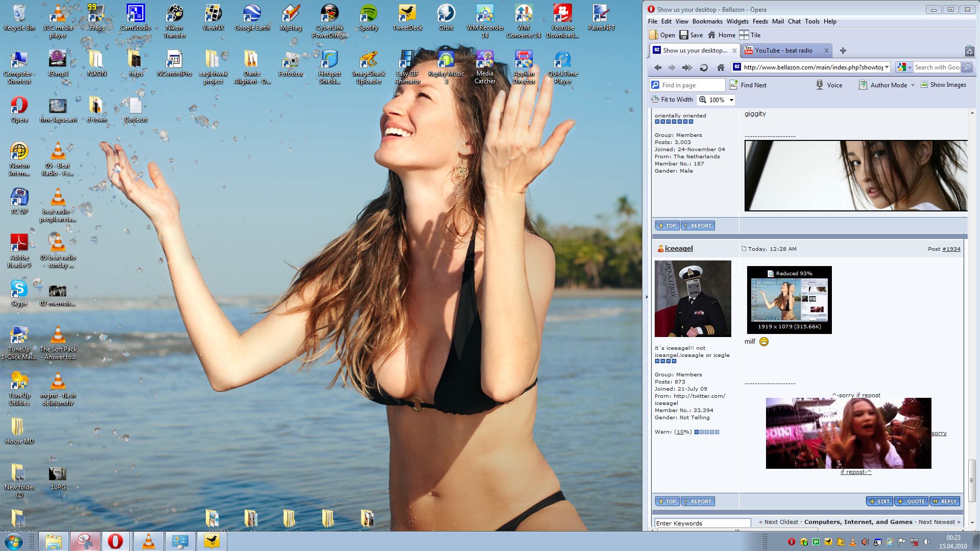
Task: Click the Tile windows icon
Action: click(x=750, y=35)
